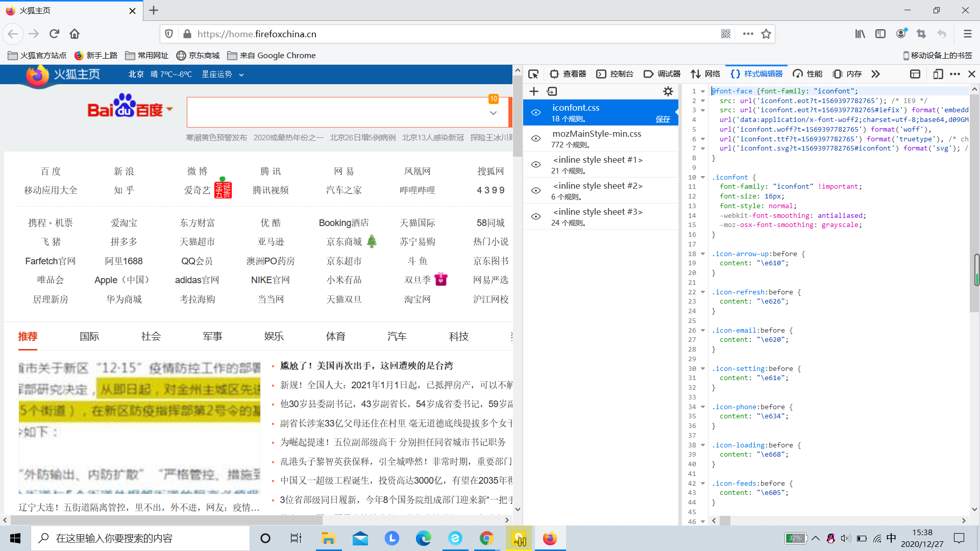The height and width of the screenshot is (551, 980).
Task: Select the 娱乐 news tab
Action: click(274, 337)
